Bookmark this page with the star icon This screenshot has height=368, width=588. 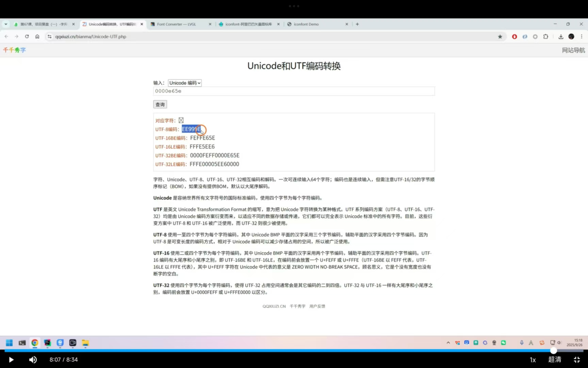click(500, 36)
